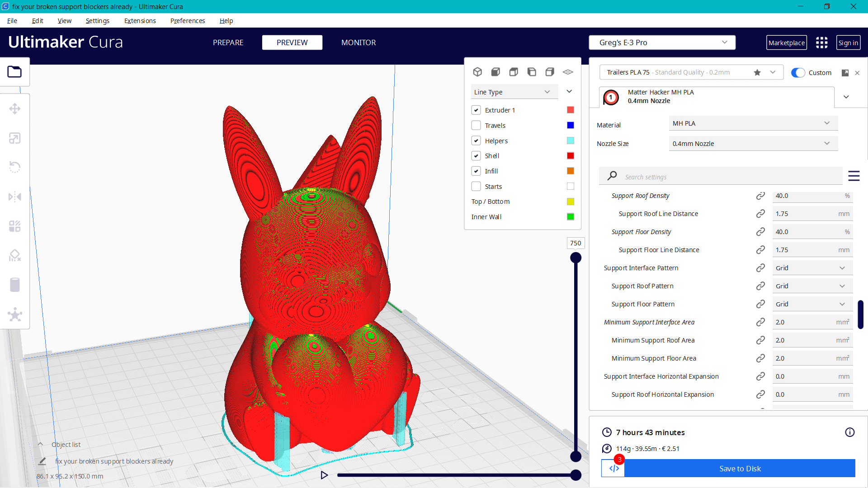The image size is (868, 488).
Task: Enable the Travels line type
Action: [476, 125]
